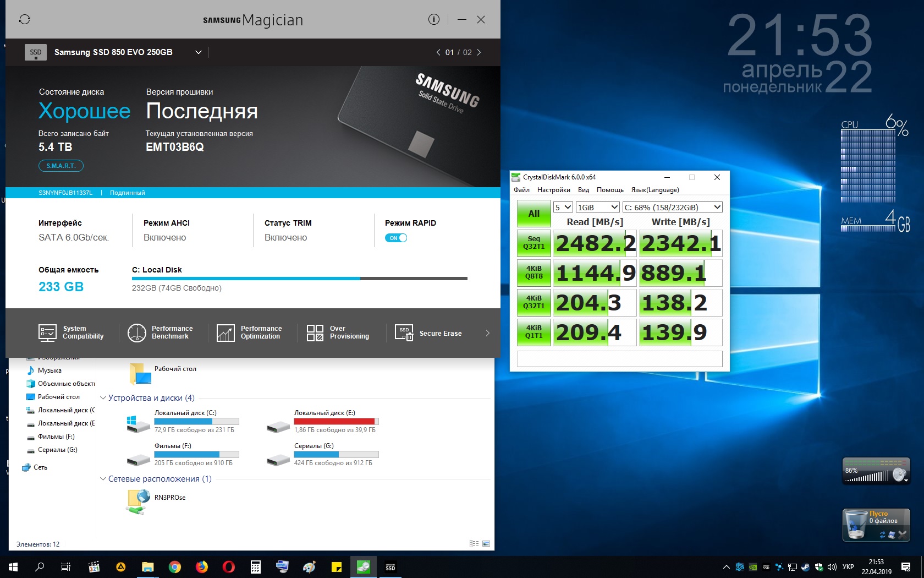Open the Файл menu in CrystalDiskMark
Image resolution: width=924 pixels, height=578 pixels.
coord(522,190)
